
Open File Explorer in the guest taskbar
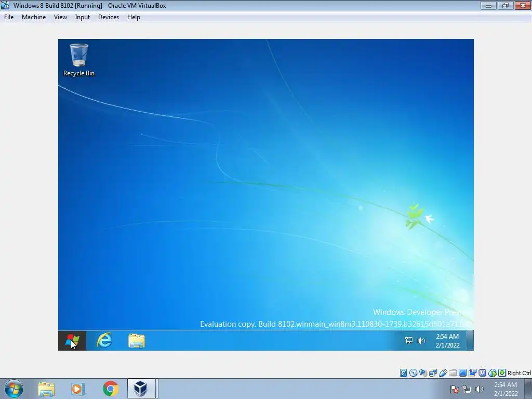click(x=137, y=341)
